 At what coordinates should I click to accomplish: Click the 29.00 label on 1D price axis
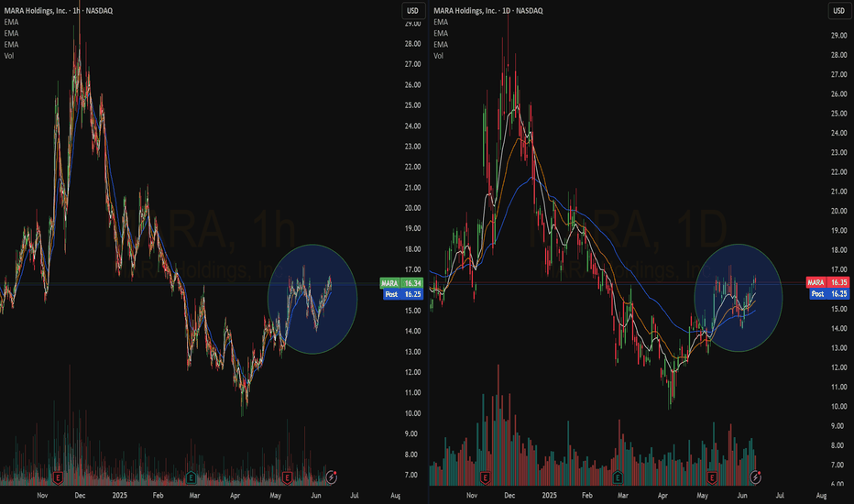838,36
